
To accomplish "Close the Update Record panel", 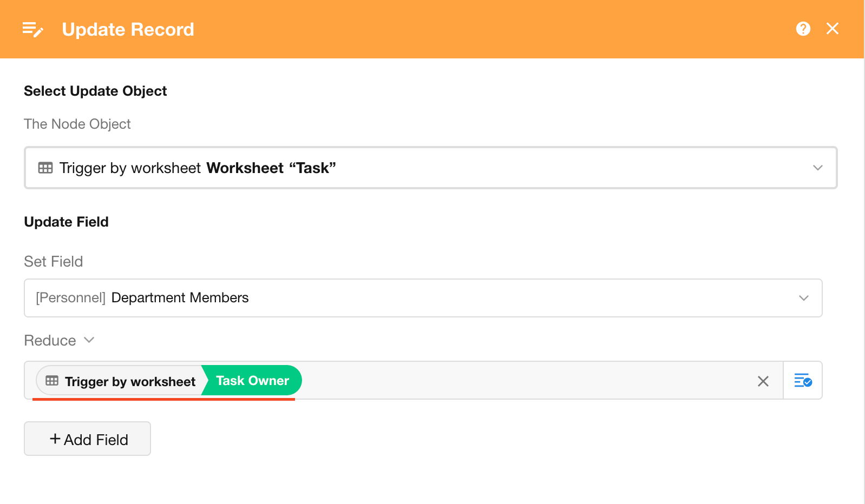I will 833,29.
